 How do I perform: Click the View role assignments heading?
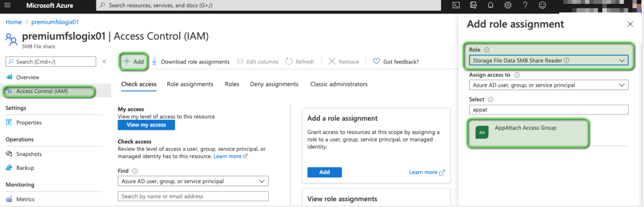pyautogui.click(x=342, y=199)
